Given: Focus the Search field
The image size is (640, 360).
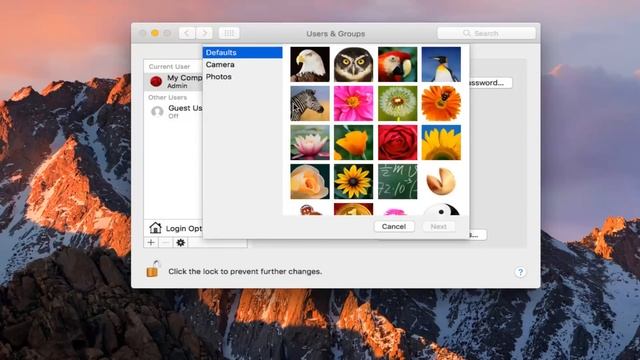Looking at the screenshot, I should (x=486, y=33).
